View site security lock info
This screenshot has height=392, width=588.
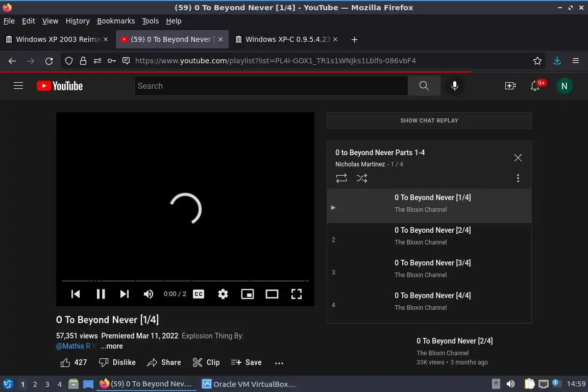pyautogui.click(x=83, y=61)
